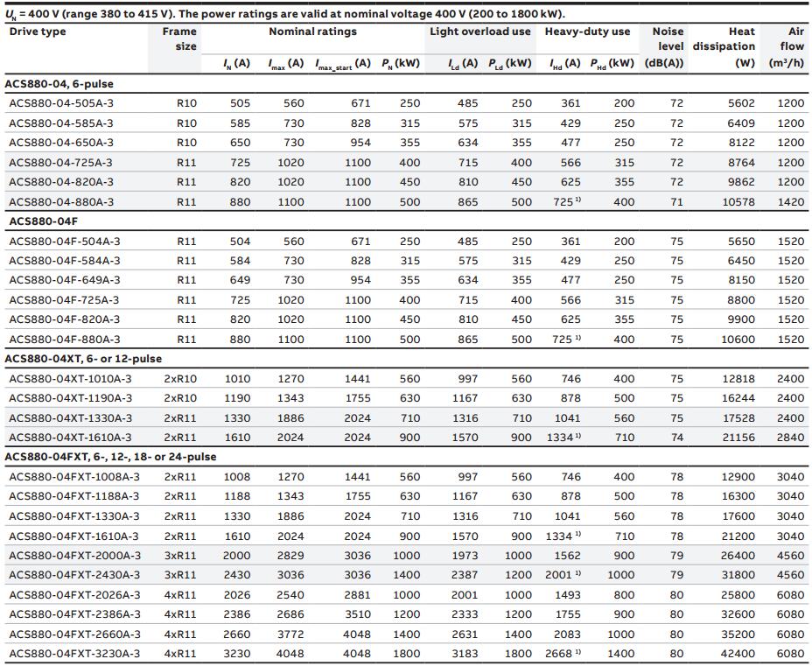Click 'ACS880-04XT, 6- or 12-pulse' heading
The width and height of the screenshot is (812, 666).
click(83, 359)
